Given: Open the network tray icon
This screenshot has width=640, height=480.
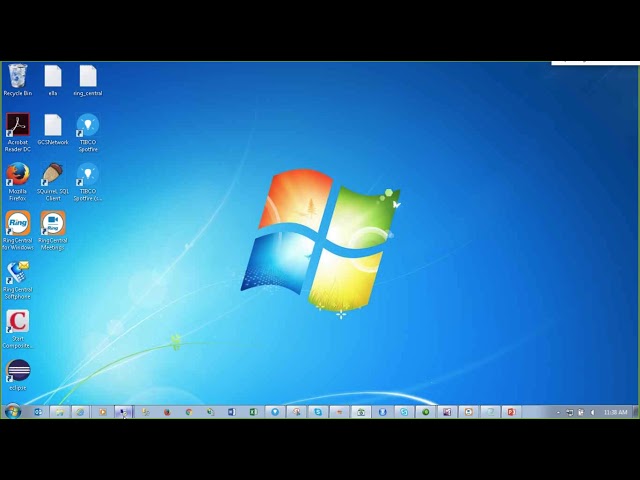Looking at the screenshot, I should [x=570, y=412].
